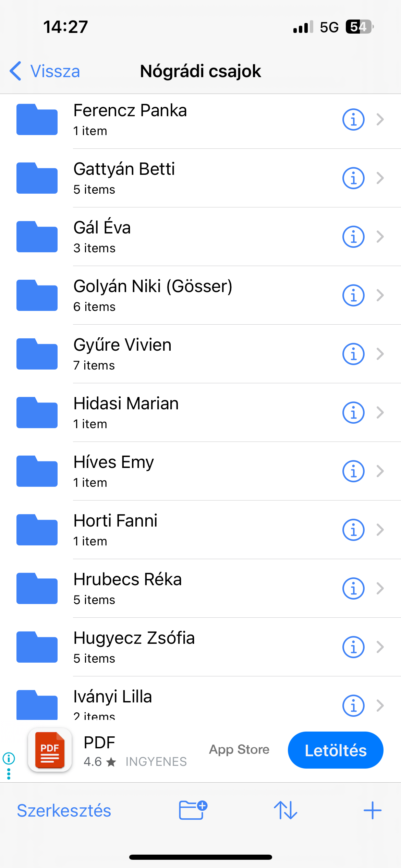Tap info icon for Gál Éva
Image resolution: width=401 pixels, height=868 pixels.
click(353, 237)
